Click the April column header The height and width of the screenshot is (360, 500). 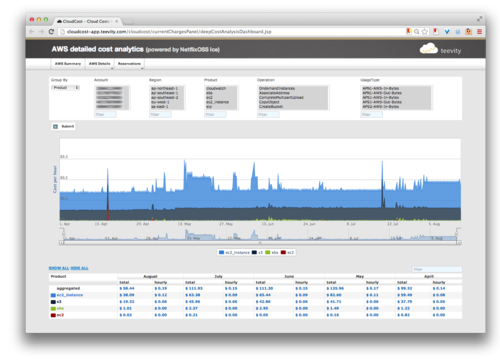click(429, 276)
